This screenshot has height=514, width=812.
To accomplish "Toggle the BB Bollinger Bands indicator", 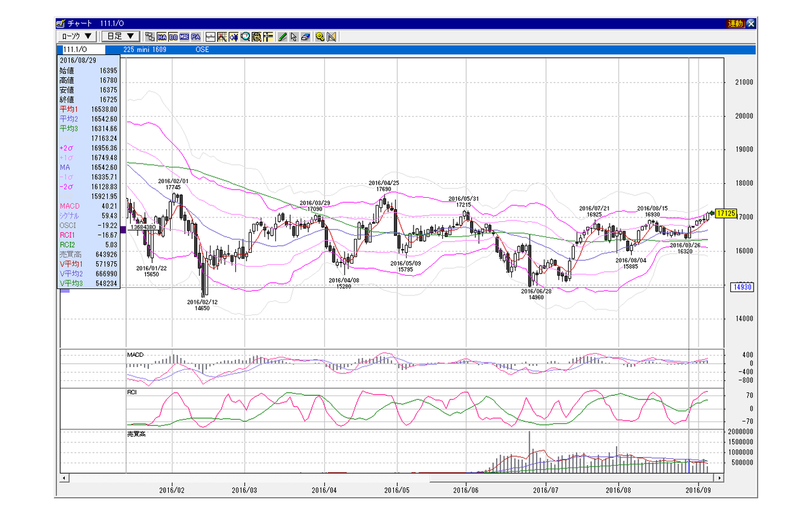I will tap(173, 37).
